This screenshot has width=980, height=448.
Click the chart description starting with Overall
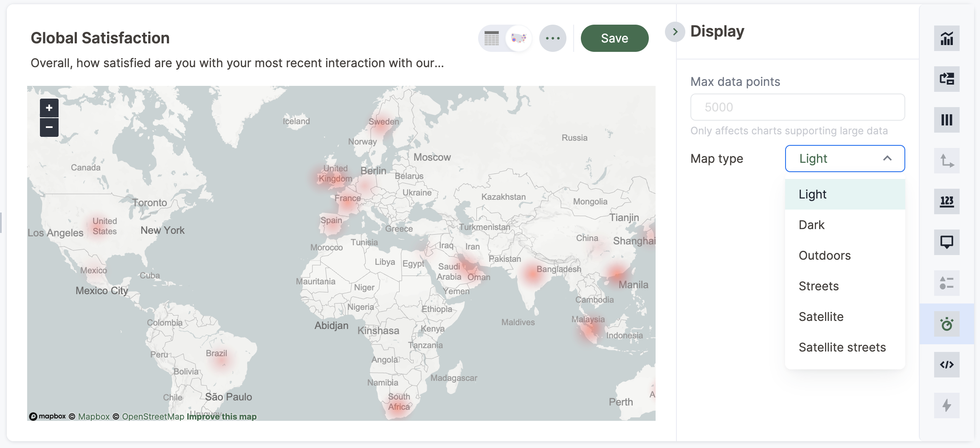pyautogui.click(x=237, y=63)
